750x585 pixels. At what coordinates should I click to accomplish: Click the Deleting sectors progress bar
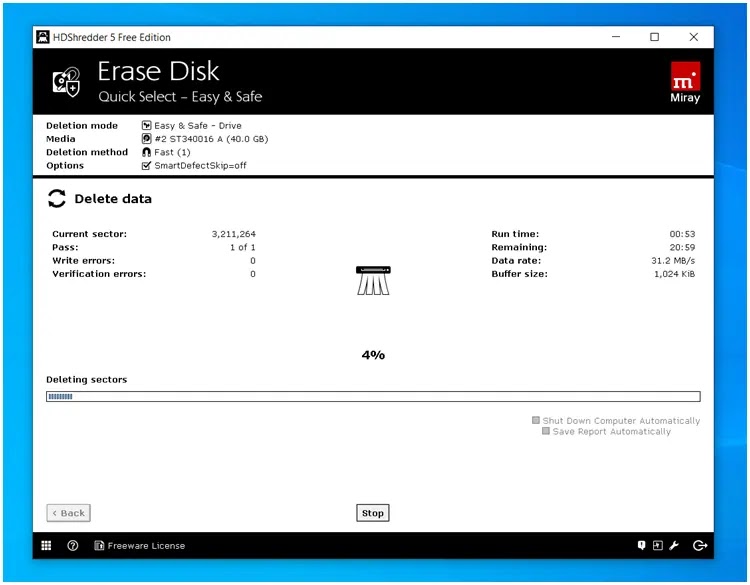pyautogui.click(x=373, y=396)
